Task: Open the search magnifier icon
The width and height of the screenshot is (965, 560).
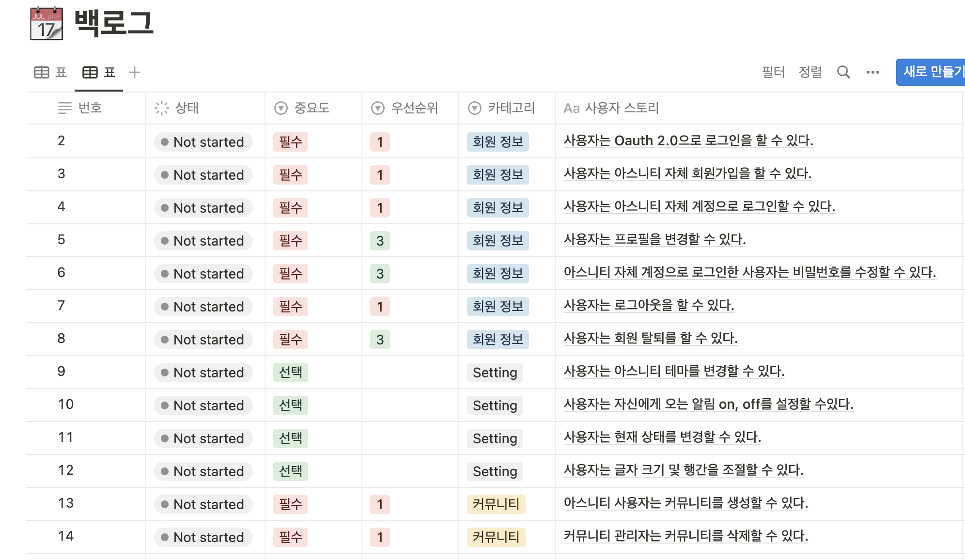Action: 843,72
